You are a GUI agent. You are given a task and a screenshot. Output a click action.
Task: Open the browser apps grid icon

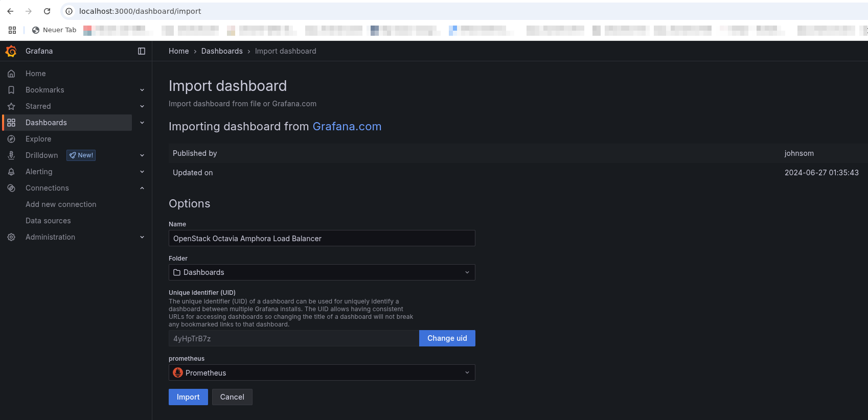[12, 30]
